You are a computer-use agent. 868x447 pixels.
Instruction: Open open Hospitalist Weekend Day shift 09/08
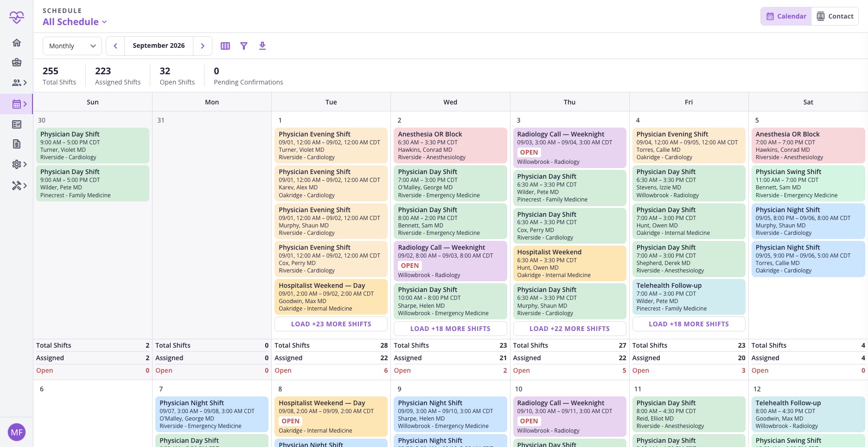pos(331,417)
